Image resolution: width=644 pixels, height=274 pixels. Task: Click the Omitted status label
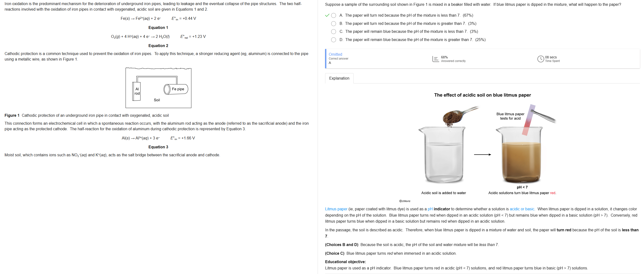click(335, 54)
